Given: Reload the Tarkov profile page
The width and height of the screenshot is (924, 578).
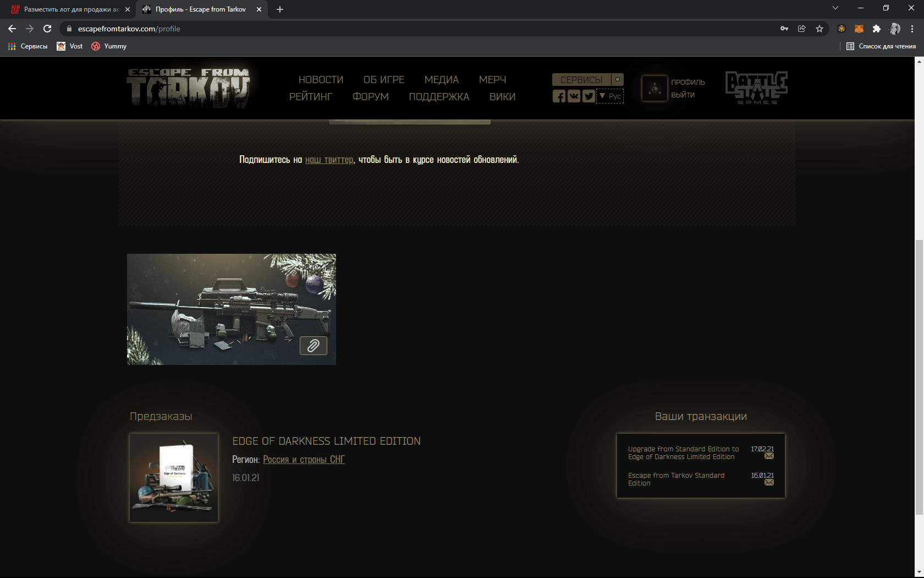Looking at the screenshot, I should pyautogui.click(x=47, y=29).
